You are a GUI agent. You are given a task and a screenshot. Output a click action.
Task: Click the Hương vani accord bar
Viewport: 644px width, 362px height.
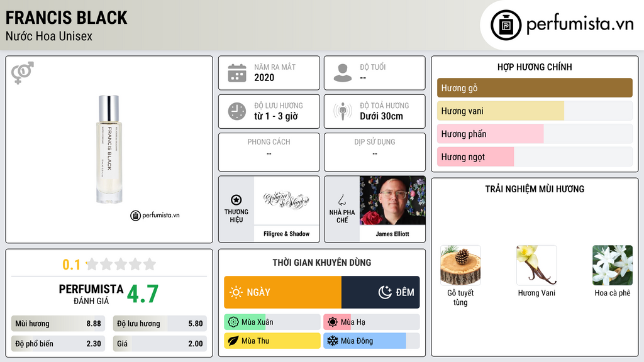pos(535,111)
